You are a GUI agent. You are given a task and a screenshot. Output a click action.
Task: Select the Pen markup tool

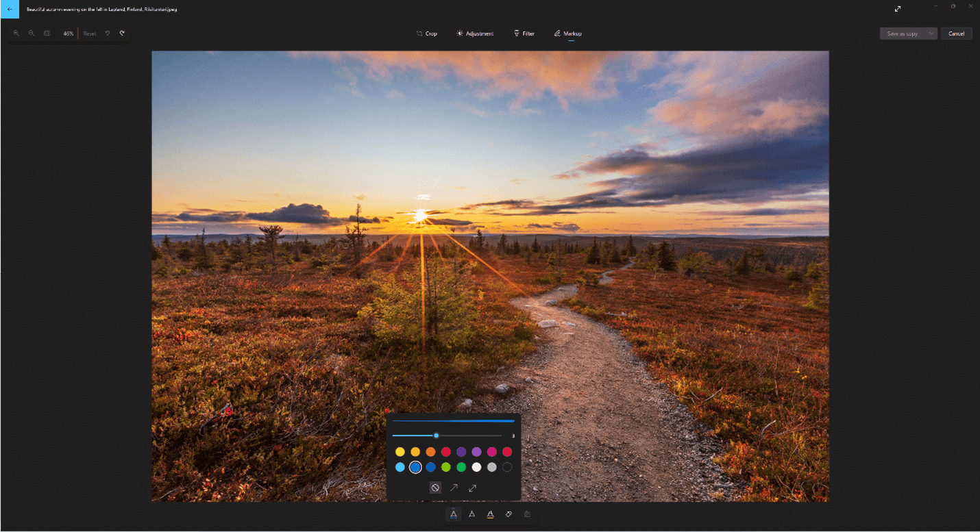pos(454,514)
